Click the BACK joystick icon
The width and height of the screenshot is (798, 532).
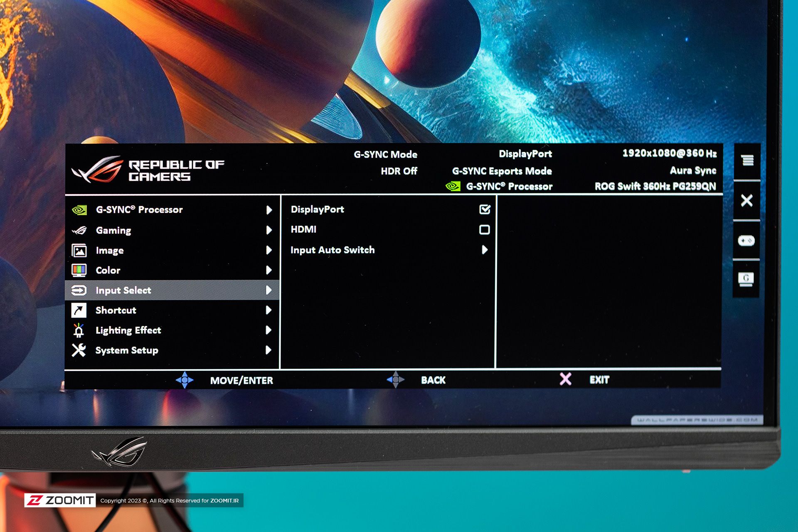pyautogui.click(x=395, y=379)
